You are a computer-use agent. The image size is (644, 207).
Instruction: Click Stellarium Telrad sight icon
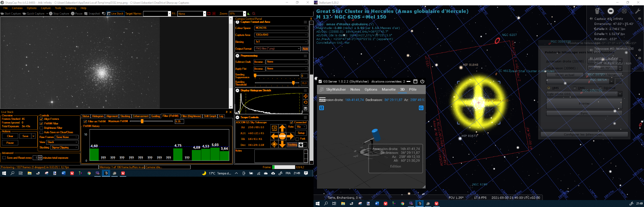point(624,11)
